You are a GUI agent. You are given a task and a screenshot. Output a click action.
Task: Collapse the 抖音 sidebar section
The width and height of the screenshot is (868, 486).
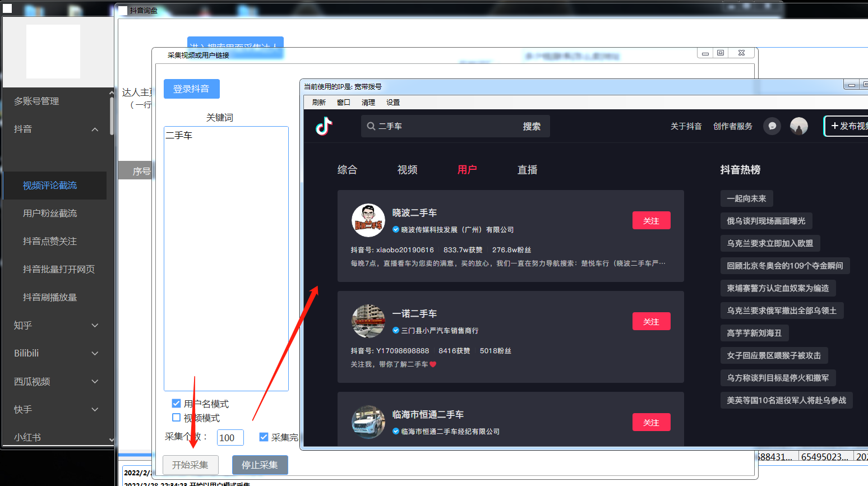pos(95,129)
